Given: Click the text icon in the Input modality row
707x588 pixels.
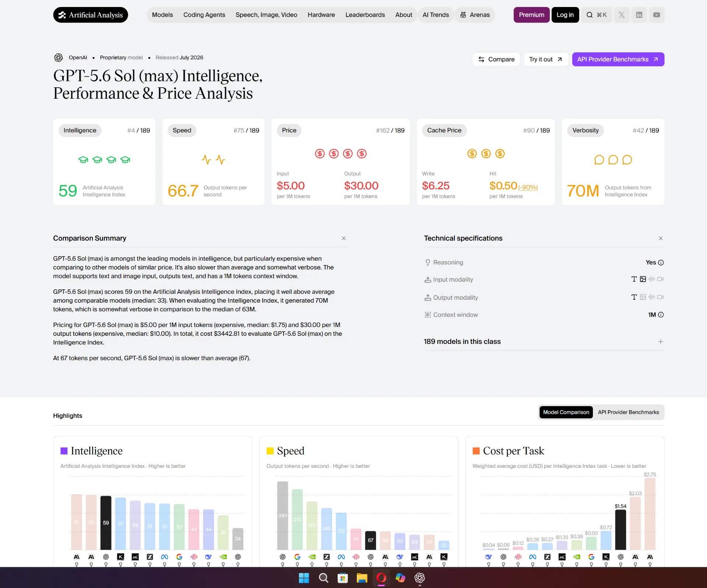Looking at the screenshot, I should [x=634, y=279].
